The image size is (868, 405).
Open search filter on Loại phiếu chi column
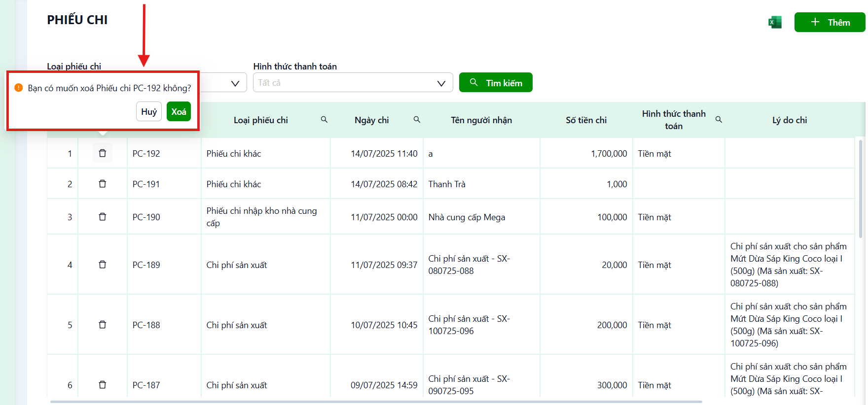point(324,120)
